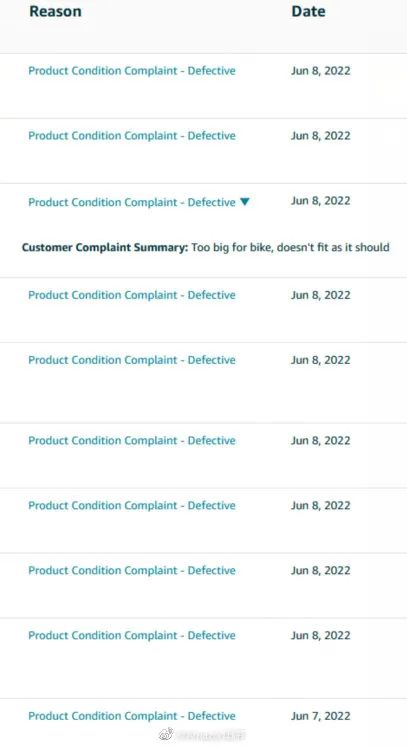Open the eighth Product Condition Complaint - Defective link
Image resolution: width=407 pixels, height=748 pixels.
pos(132,570)
